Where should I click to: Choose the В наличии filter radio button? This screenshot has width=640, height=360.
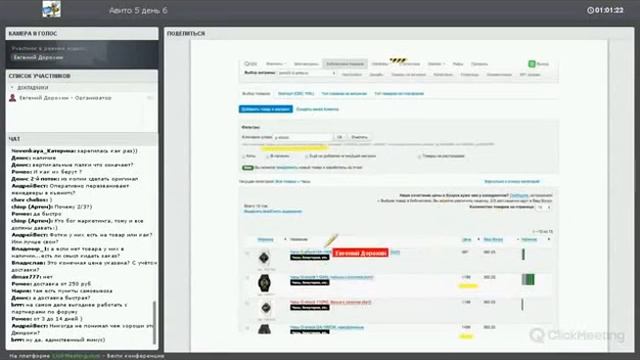[267, 156]
